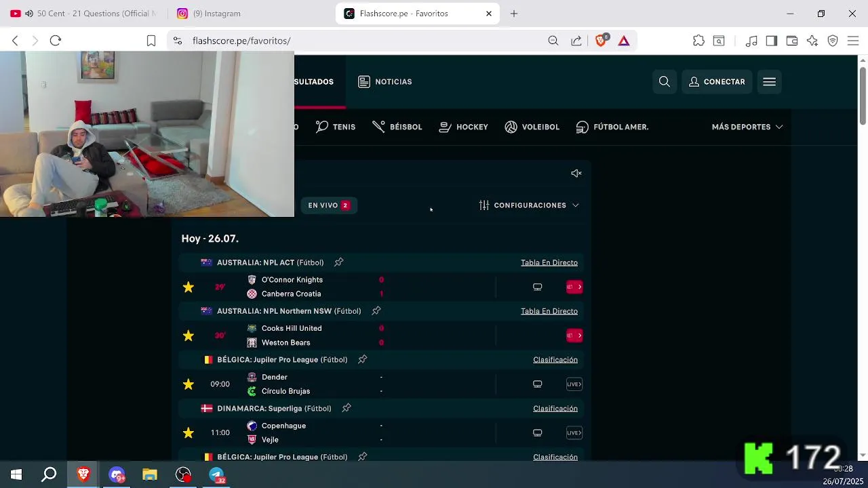Image resolution: width=868 pixels, height=488 pixels.
Task: Reload the page
Action: [56, 41]
